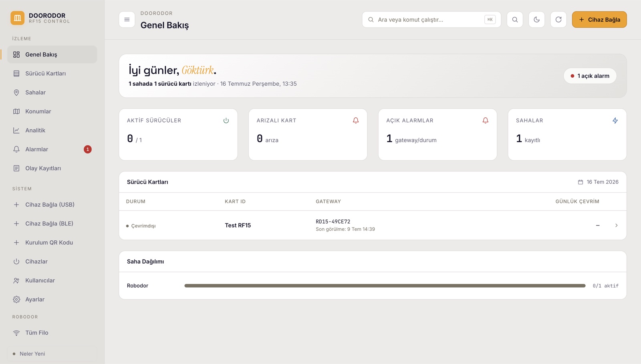Click the Saha Dağılımı panel title

click(x=145, y=261)
